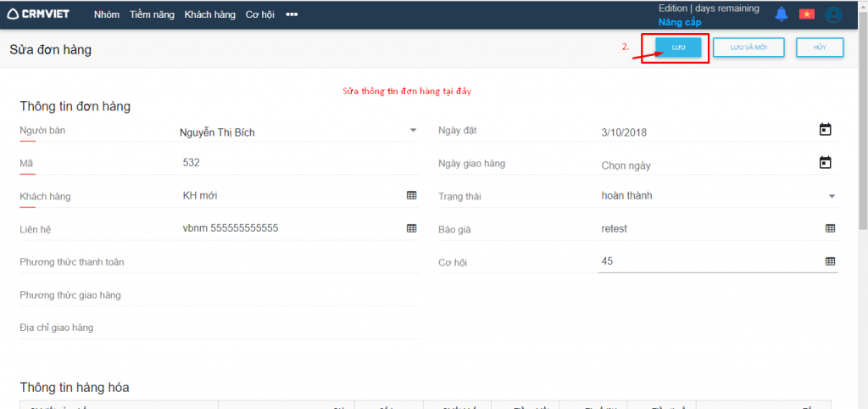Open the Cơ hội lookup grid icon
Screen dimensions: 868x409
[x=830, y=261]
